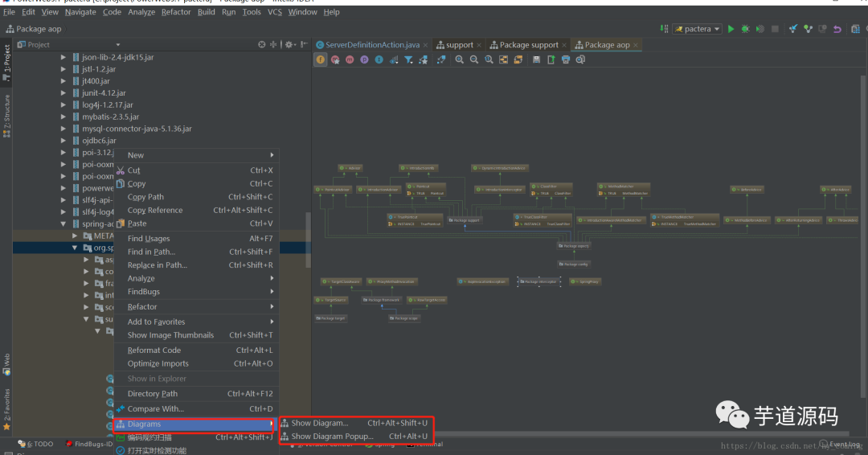Click the VCS update project icon
The width and height of the screenshot is (868, 455).
tap(793, 29)
